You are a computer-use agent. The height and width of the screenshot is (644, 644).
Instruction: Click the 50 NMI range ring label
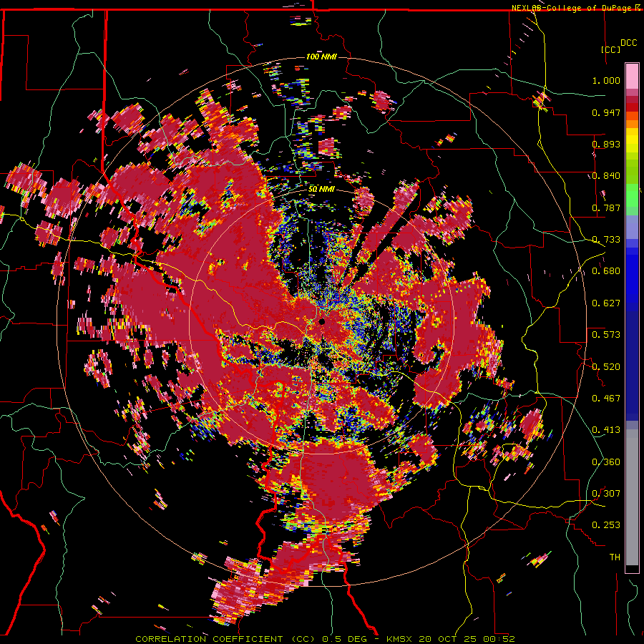click(x=321, y=190)
